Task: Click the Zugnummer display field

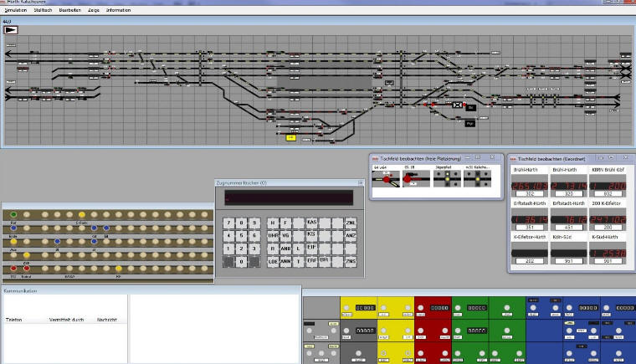Action: coord(287,197)
